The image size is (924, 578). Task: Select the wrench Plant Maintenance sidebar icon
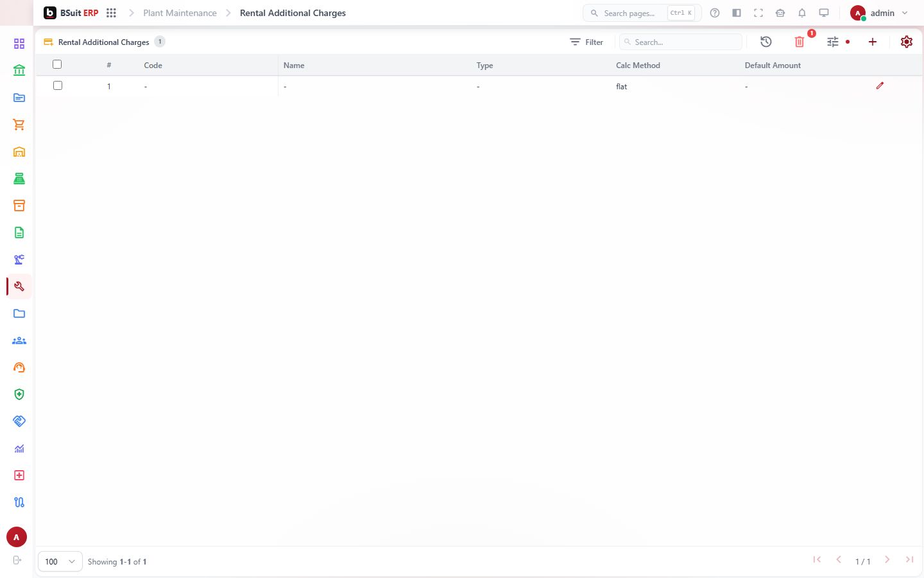point(19,286)
